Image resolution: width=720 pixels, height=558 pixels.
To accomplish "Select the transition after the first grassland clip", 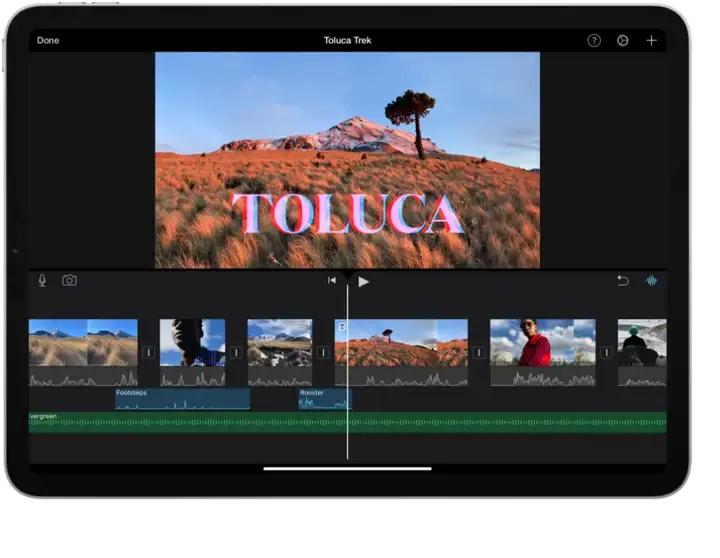I will coord(148,352).
